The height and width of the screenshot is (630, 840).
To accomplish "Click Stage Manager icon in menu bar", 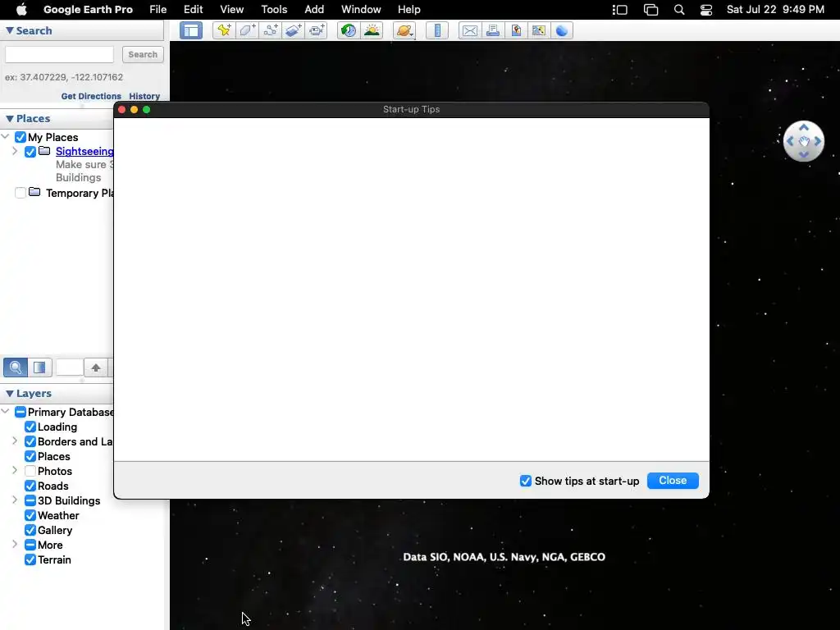I will tap(620, 10).
